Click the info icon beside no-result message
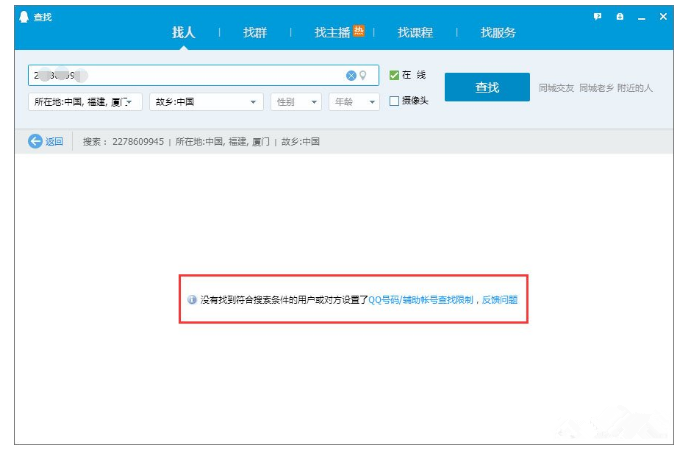This screenshot has height=450, width=684. tap(192, 300)
